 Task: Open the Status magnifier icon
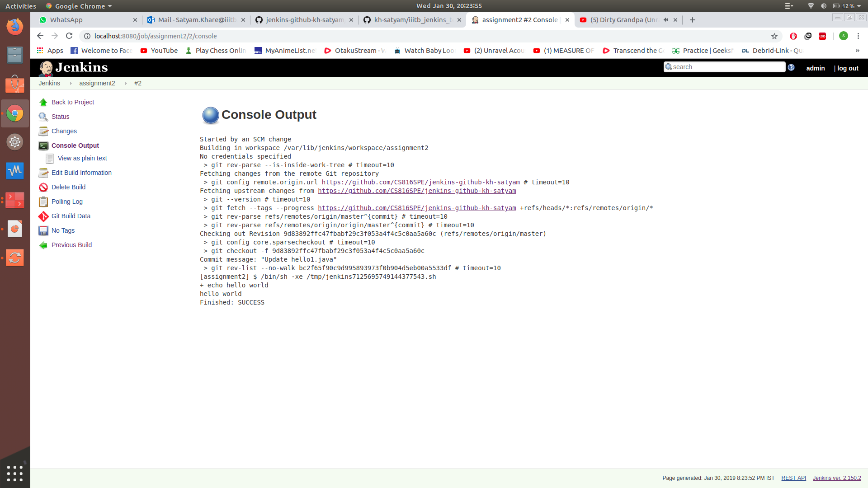(x=43, y=117)
